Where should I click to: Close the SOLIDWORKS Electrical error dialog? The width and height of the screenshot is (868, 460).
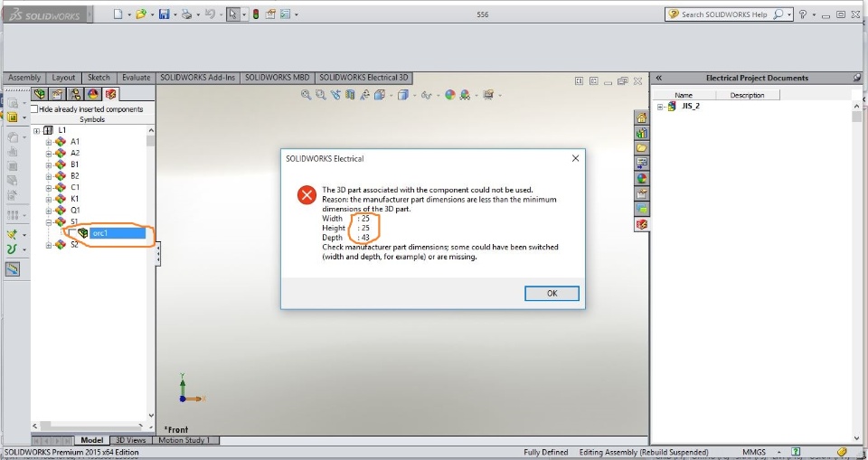tap(575, 158)
